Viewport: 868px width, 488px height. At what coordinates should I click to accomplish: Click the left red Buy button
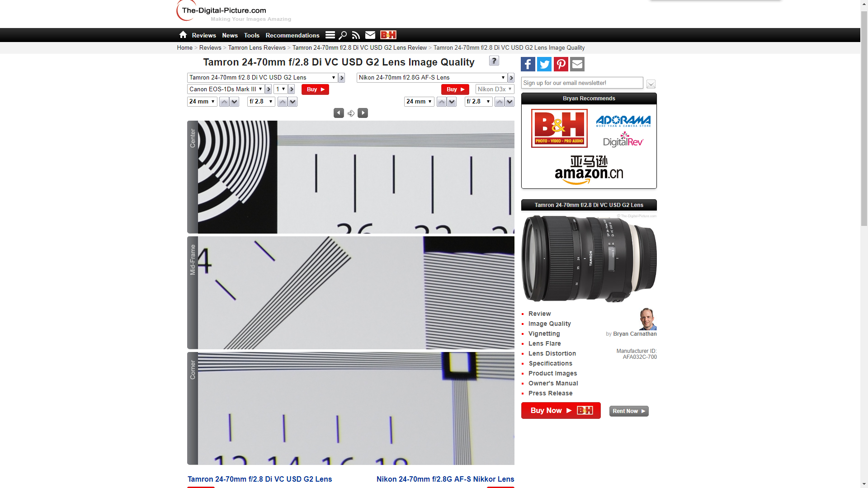315,89
